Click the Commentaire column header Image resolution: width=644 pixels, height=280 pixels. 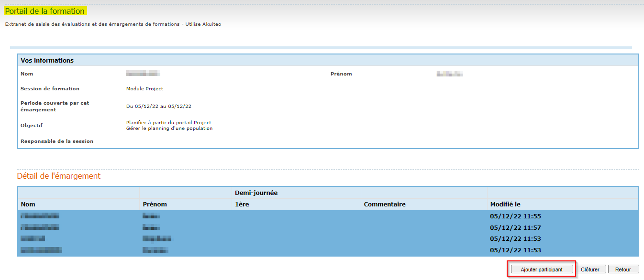tap(385, 205)
